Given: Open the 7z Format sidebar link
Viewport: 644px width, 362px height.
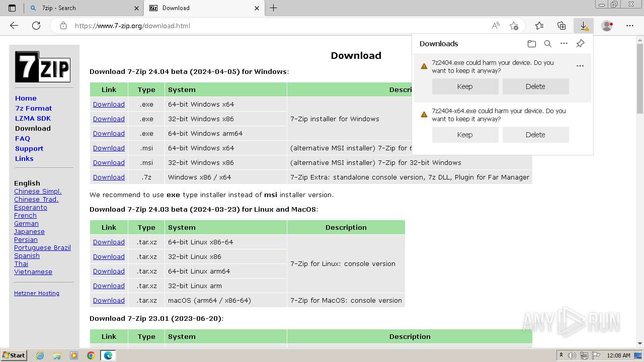Looking at the screenshot, I should click(x=34, y=109).
